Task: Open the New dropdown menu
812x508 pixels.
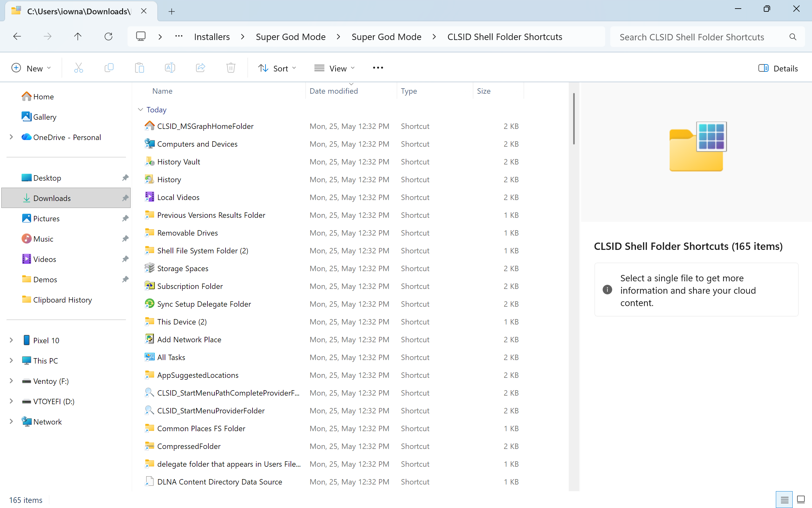Action: click(x=31, y=68)
